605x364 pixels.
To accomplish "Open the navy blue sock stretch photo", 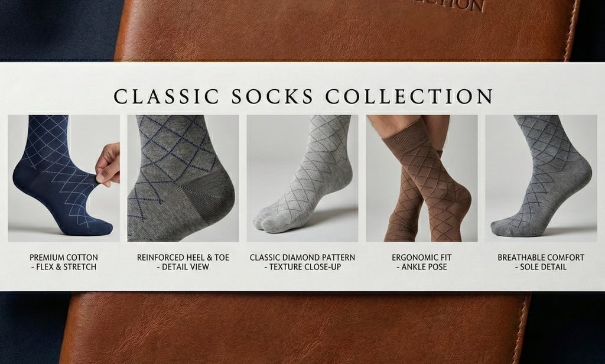I will 64,178.
